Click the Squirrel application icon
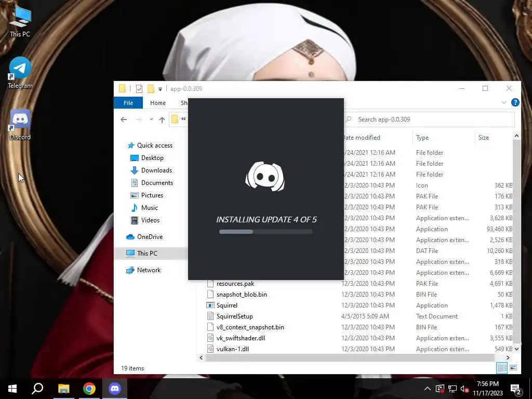The width and height of the screenshot is (532, 399). click(x=210, y=305)
